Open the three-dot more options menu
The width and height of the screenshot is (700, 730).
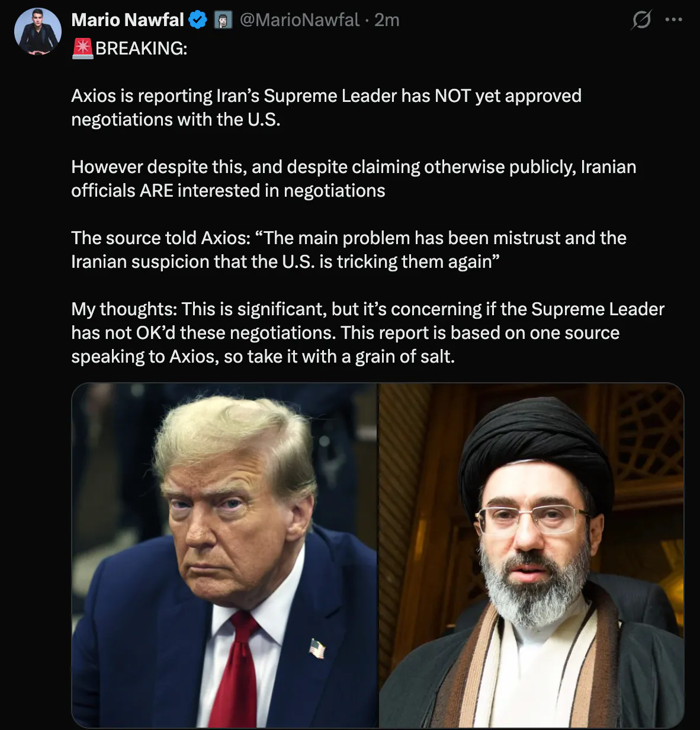[x=673, y=20]
